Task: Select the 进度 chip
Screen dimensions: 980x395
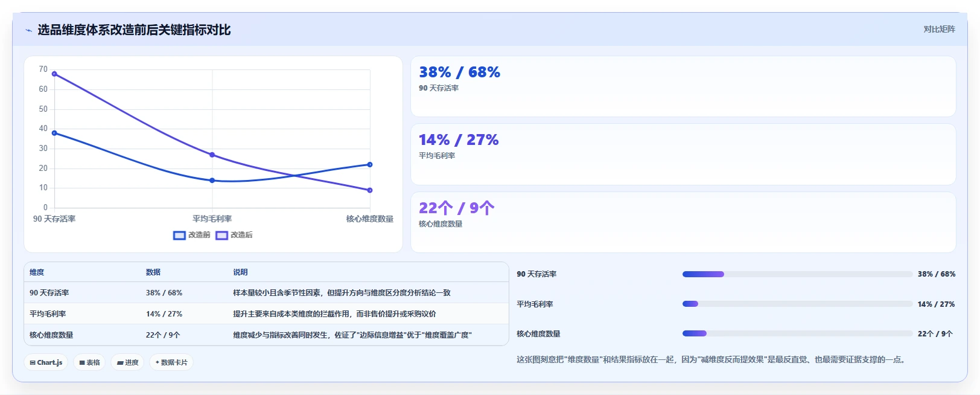Action: click(127, 362)
